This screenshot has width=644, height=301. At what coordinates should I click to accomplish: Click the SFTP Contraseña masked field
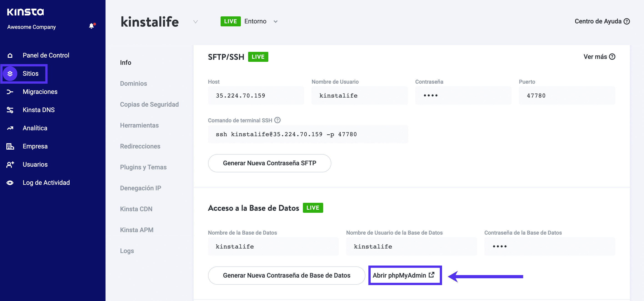click(x=463, y=96)
